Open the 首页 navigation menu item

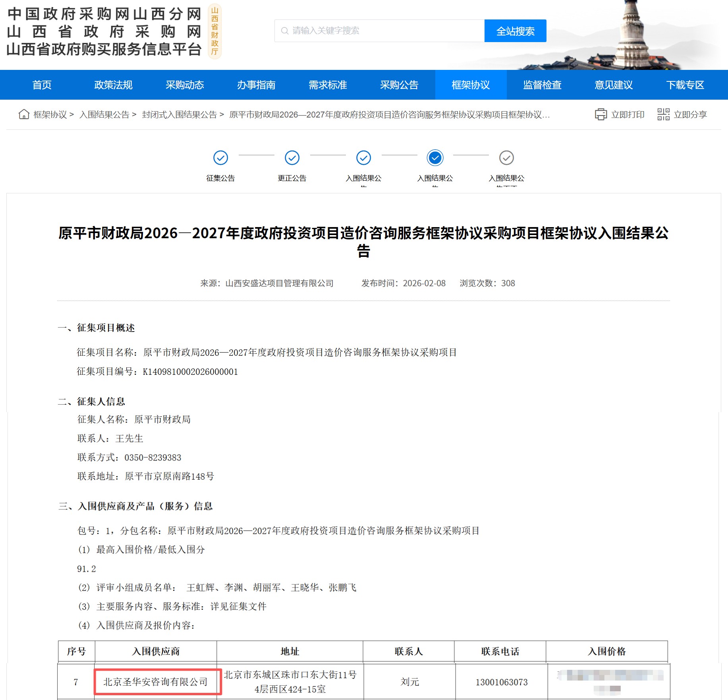(42, 85)
